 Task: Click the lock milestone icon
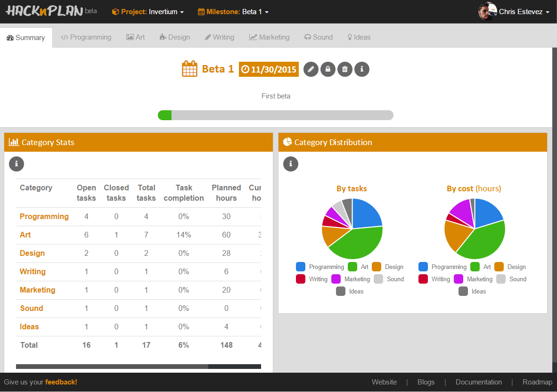coord(328,69)
